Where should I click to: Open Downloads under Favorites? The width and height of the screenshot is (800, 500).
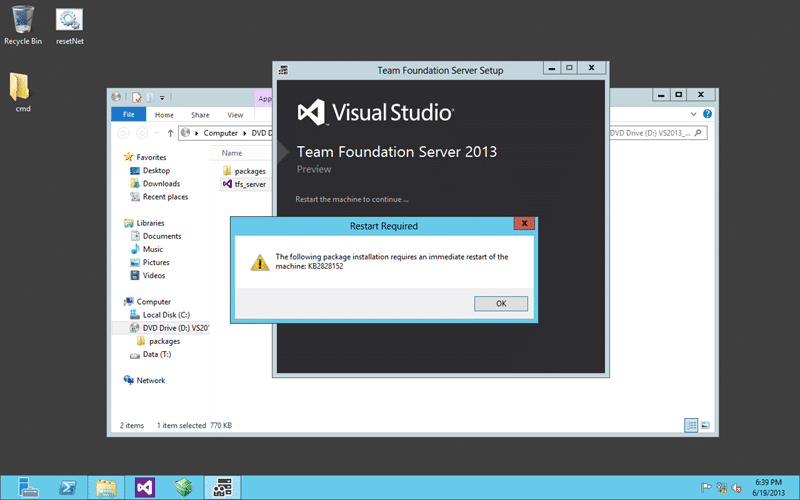[155, 184]
